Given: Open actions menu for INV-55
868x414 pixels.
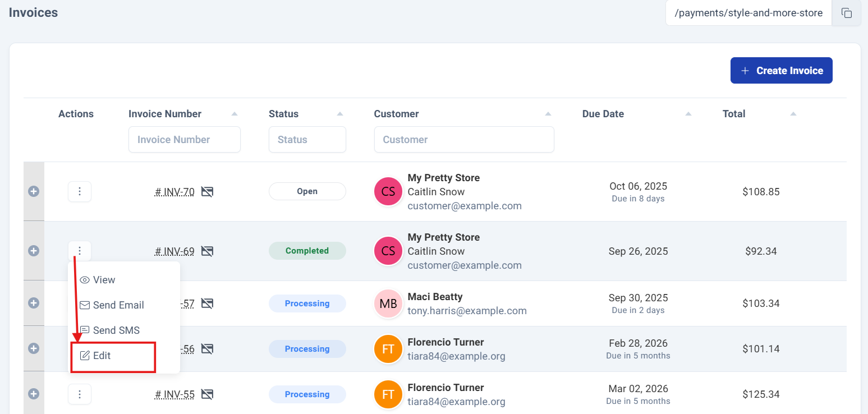Looking at the screenshot, I should (x=80, y=394).
